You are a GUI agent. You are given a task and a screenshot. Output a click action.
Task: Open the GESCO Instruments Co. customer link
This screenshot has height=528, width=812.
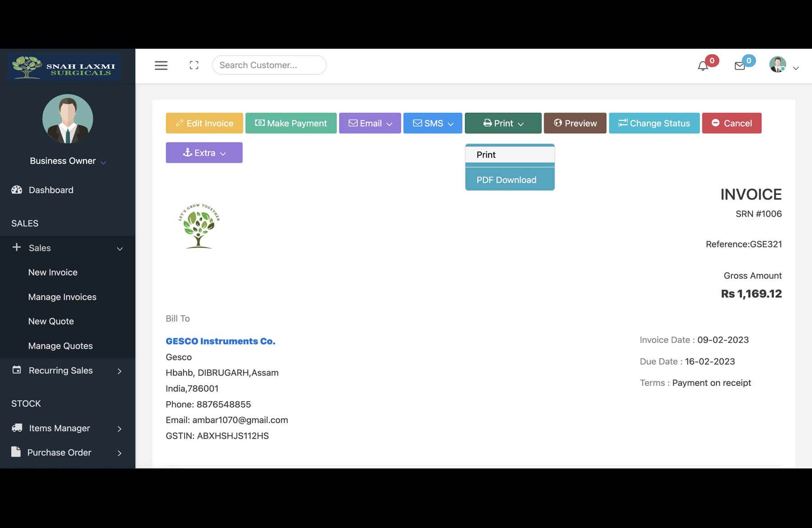pyautogui.click(x=220, y=341)
